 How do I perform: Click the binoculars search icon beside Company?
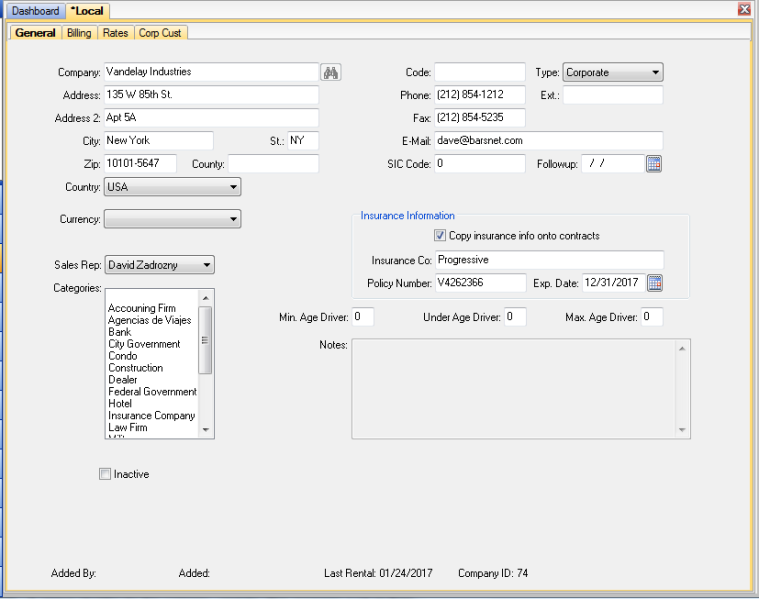click(330, 72)
